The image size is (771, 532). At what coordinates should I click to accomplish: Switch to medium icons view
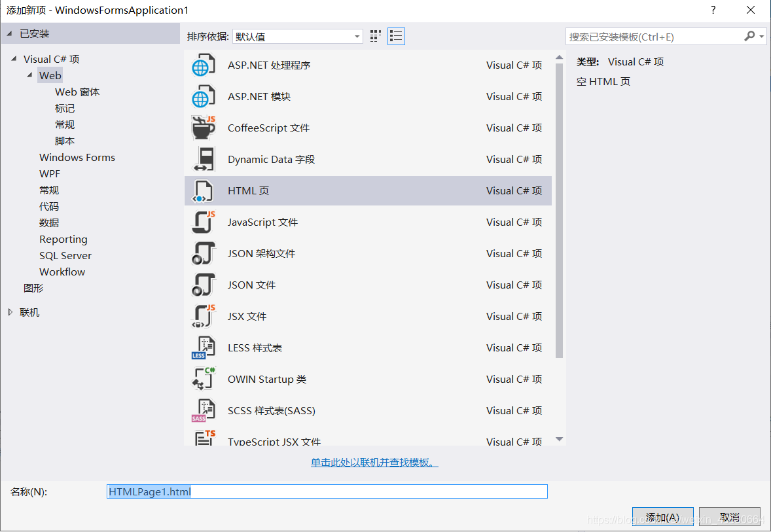[x=374, y=36]
